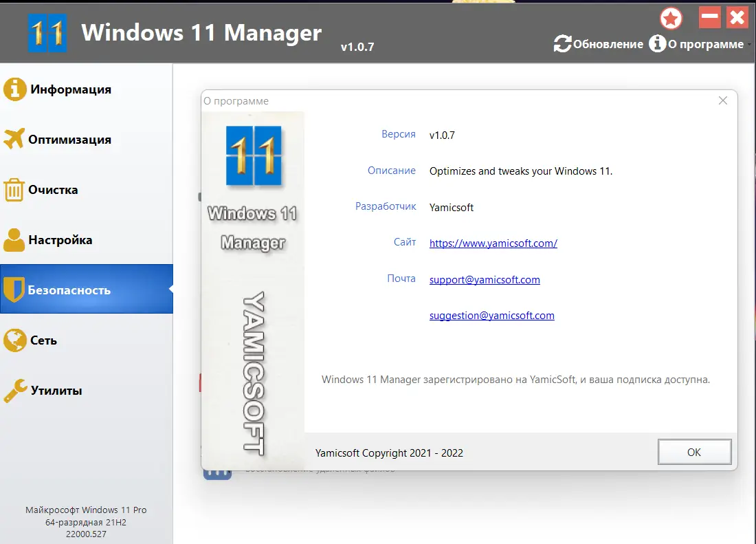This screenshot has width=756, height=544.
Task: Switch to the Очистка section
Action: coord(87,190)
